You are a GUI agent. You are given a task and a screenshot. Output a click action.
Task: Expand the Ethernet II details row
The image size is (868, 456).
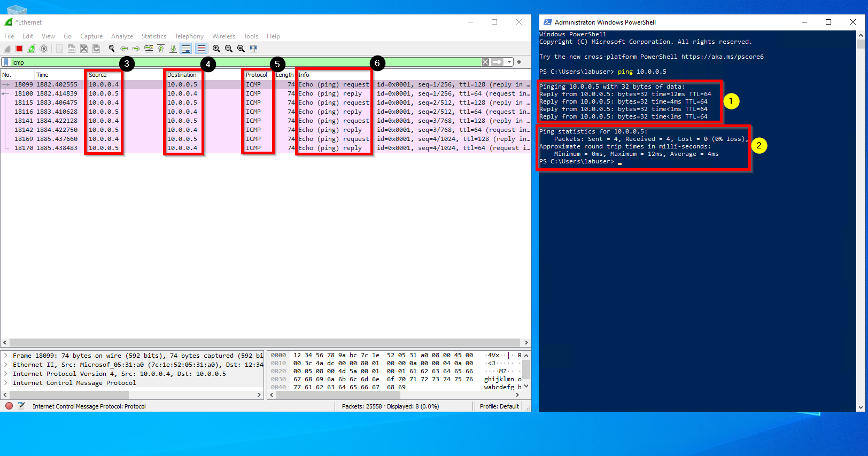click(6, 365)
